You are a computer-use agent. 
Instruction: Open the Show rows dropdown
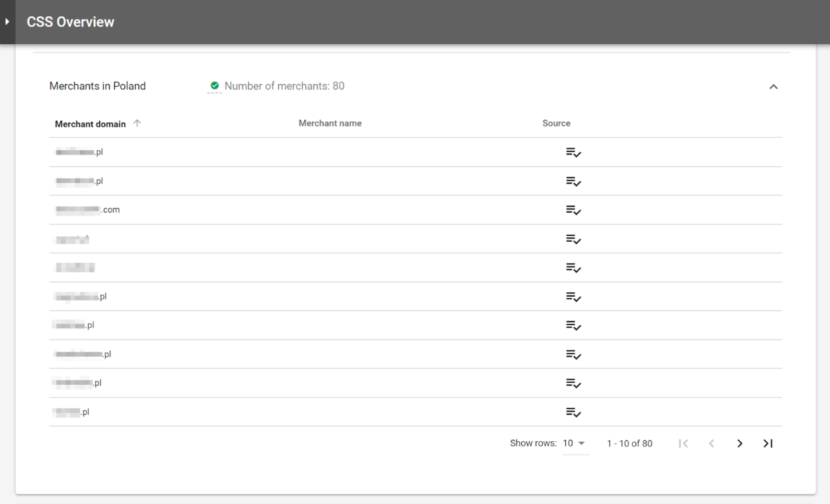tap(575, 444)
